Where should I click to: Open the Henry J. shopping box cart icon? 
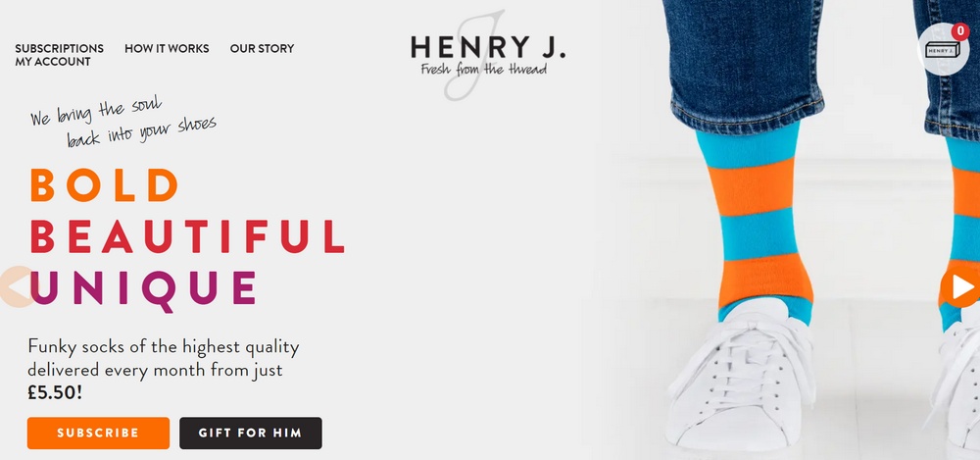coord(943,49)
